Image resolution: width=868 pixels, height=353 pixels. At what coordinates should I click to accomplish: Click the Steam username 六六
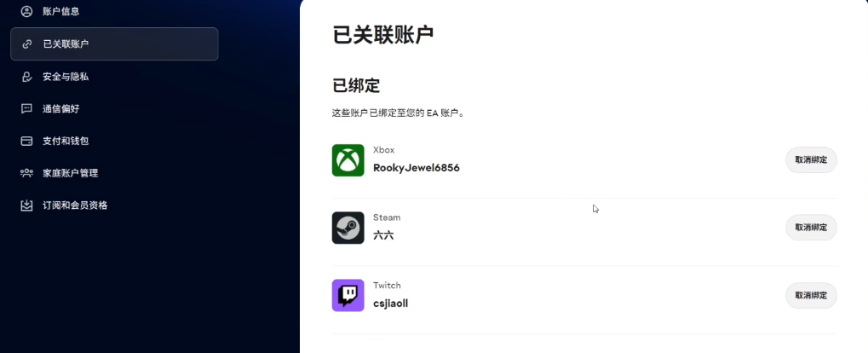point(383,235)
